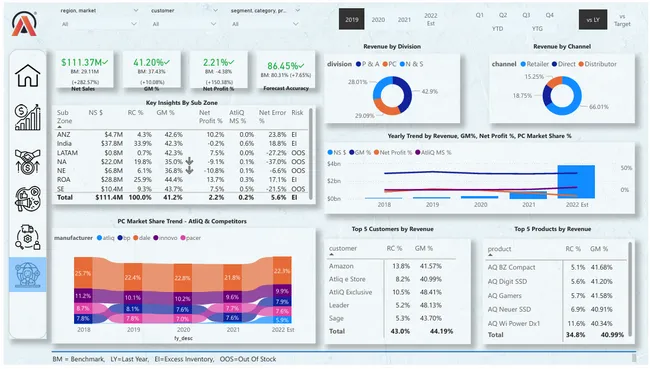Image resolution: width=650 pixels, height=369 pixels.
Task: Click the checkmark beside $111.37M Net Sales
Action: pos(105,62)
